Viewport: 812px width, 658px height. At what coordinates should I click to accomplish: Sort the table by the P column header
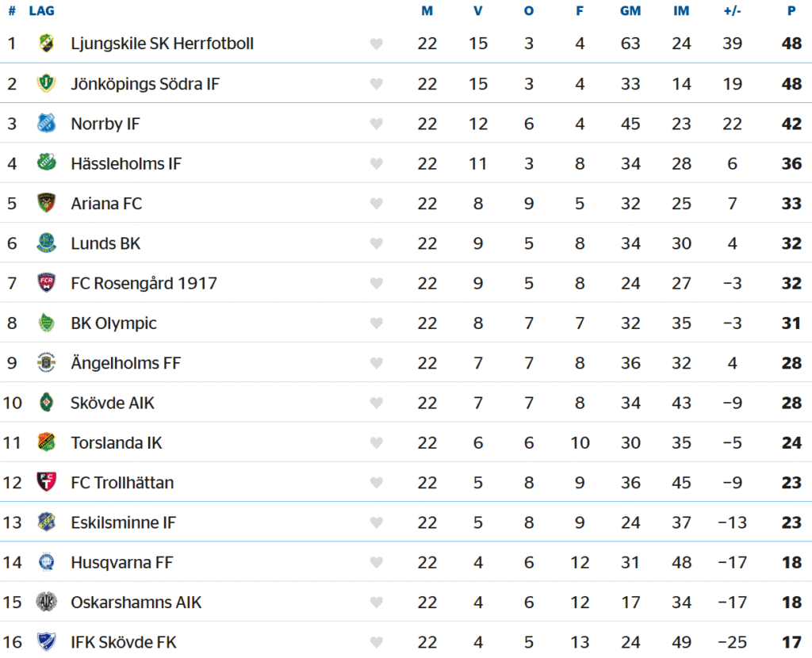[x=791, y=11]
